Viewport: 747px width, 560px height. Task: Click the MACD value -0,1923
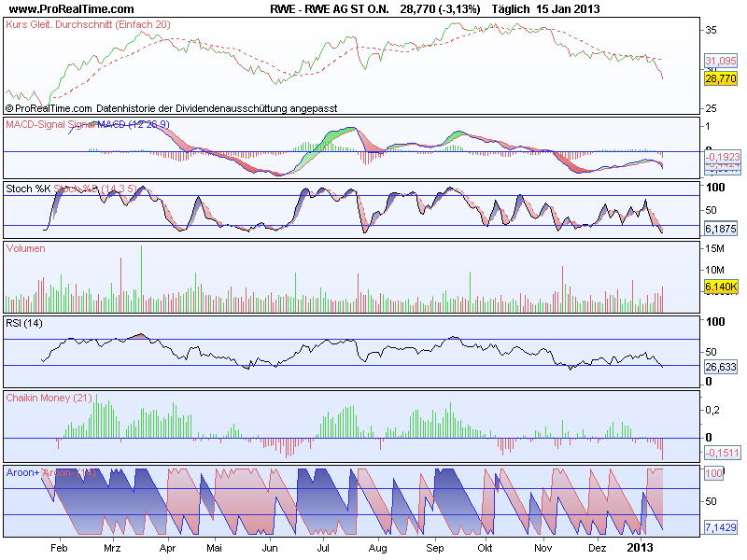[723, 157]
